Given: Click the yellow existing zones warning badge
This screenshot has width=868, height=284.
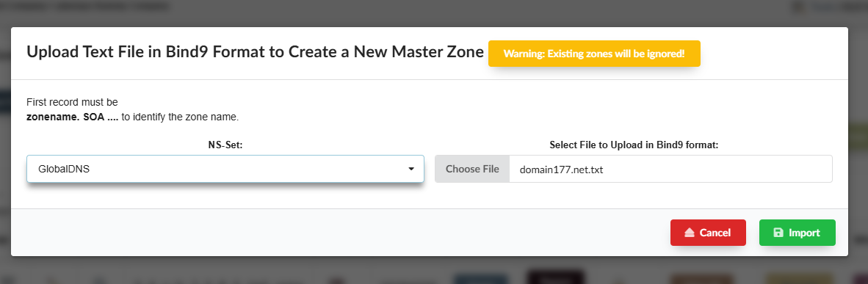Looking at the screenshot, I should pyautogui.click(x=594, y=54).
